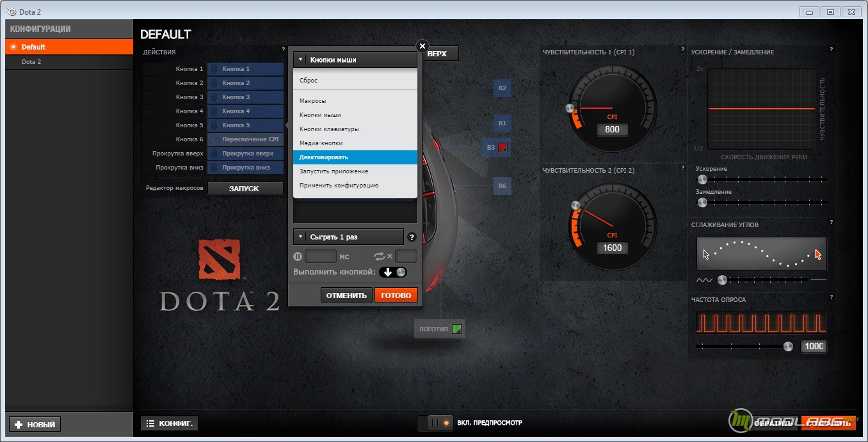Click the repeat loop icon in the dialog
Screen dimensions: 868x442
pyautogui.click(x=380, y=257)
